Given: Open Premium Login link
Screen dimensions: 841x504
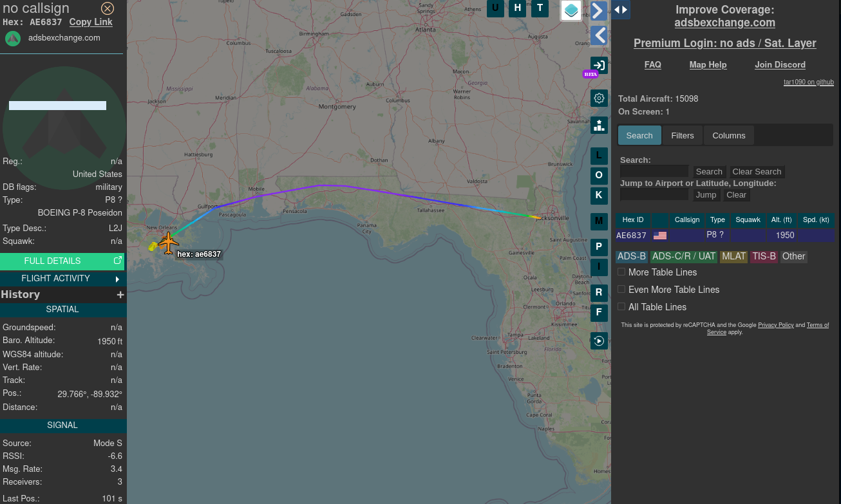Looking at the screenshot, I should pos(725,43).
